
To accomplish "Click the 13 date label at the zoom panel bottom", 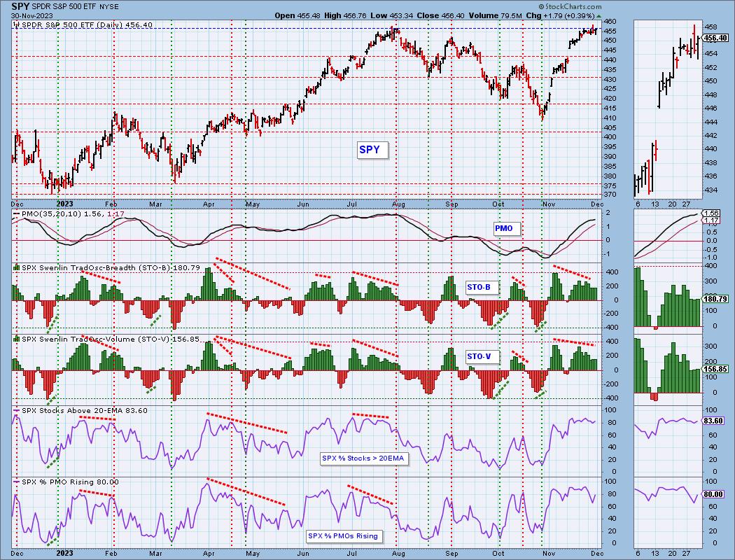I will (655, 554).
